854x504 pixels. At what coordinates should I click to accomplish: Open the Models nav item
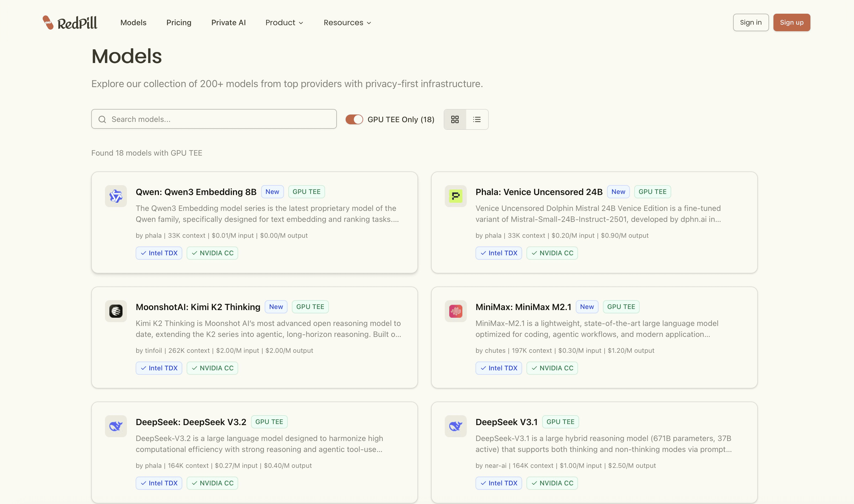[133, 23]
